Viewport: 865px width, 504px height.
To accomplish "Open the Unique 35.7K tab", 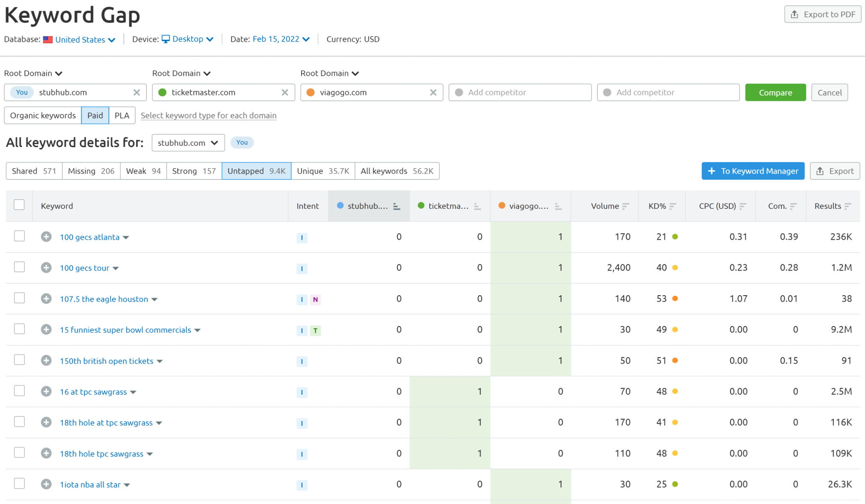I will [323, 171].
